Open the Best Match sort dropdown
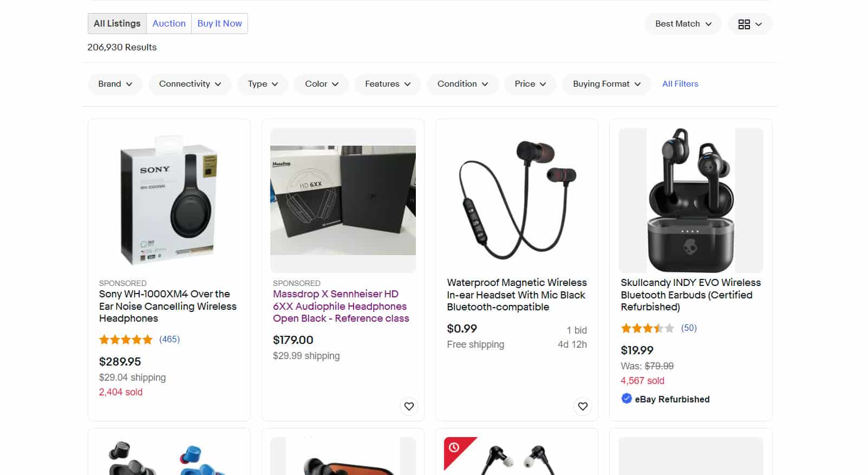 click(x=683, y=24)
